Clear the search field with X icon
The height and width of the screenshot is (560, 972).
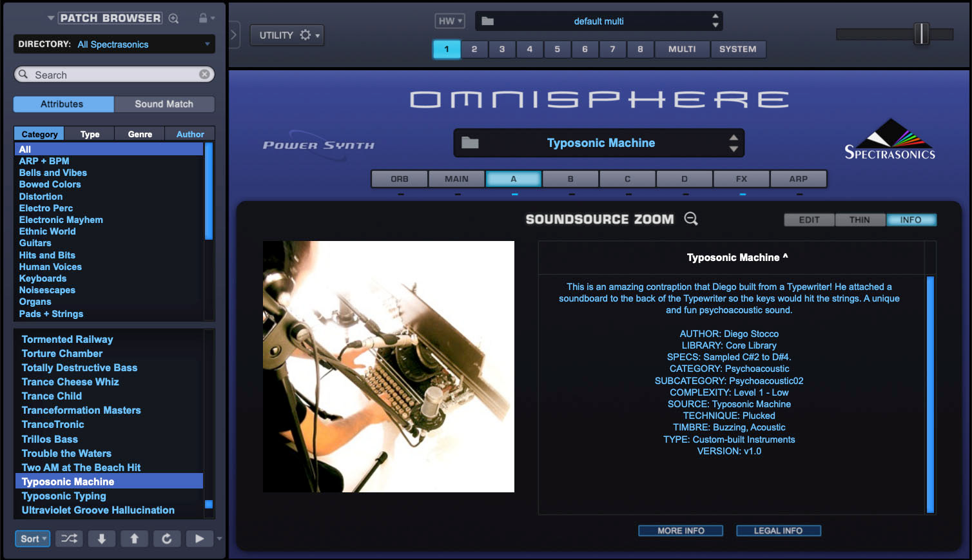204,74
